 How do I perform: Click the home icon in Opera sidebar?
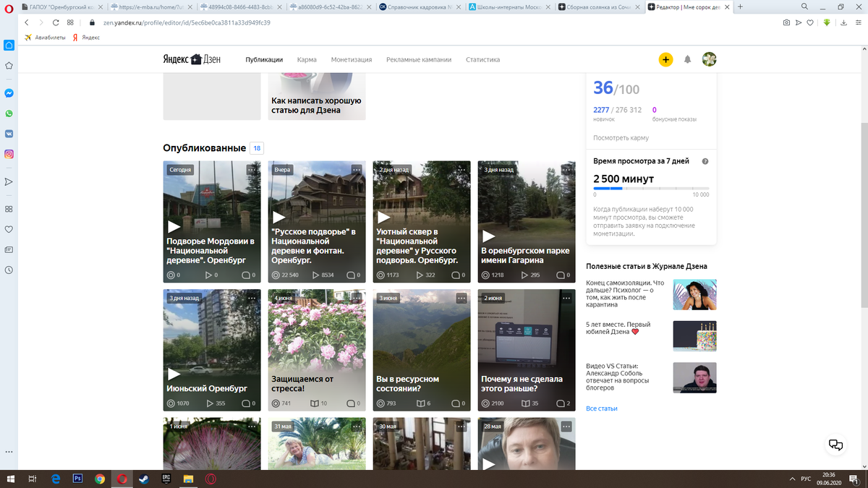pyautogui.click(x=9, y=45)
